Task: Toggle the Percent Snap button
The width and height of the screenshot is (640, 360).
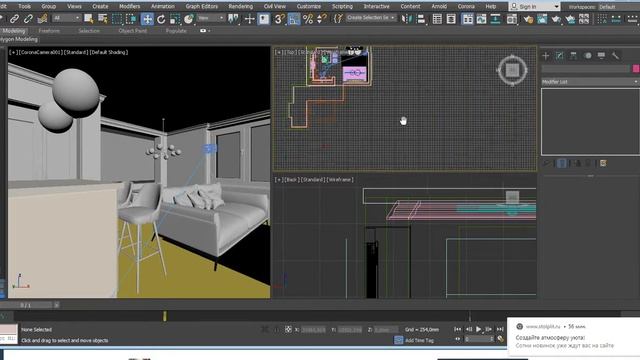Action: tap(308, 19)
